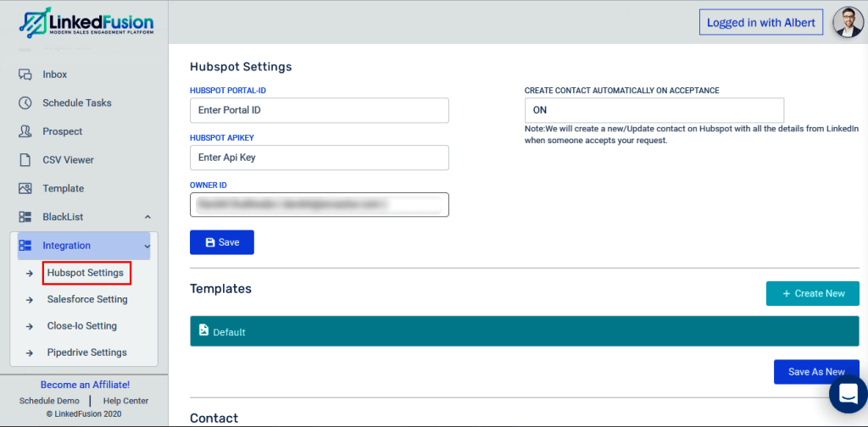Click Logged in with Albert button
Viewport: 868px width, 427px height.
(x=761, y=23)
